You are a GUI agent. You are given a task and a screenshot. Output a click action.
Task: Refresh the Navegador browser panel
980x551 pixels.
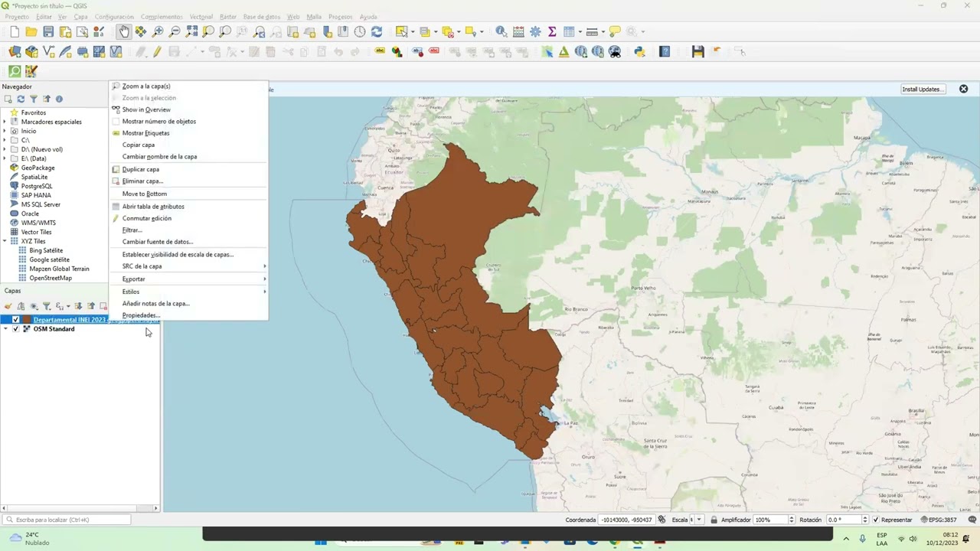pos(21,99)
